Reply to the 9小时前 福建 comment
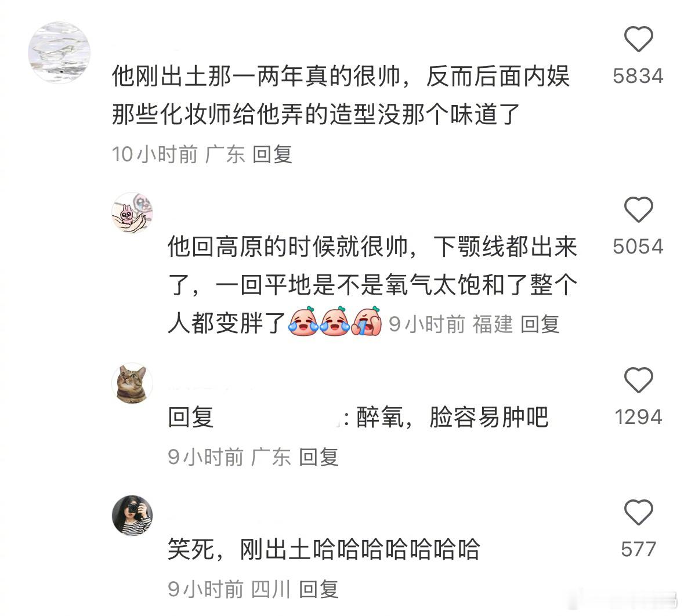This screenshot has height=616, width=684. pos(540,325)
